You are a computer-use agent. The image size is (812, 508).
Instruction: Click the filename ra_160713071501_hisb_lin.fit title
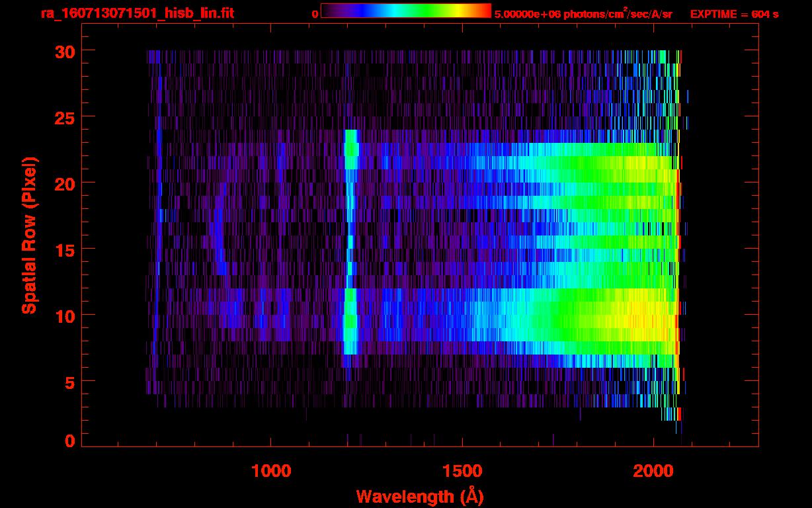(136, 13)
